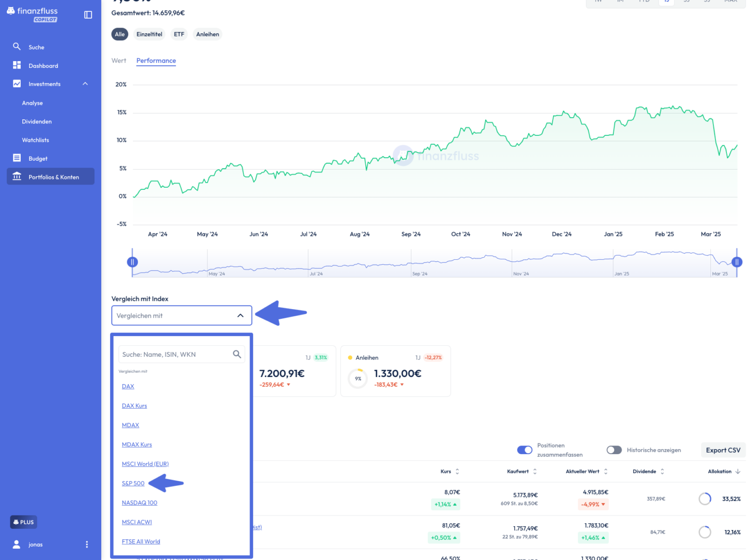Click the +0,50% Kurs change badge

444,537
